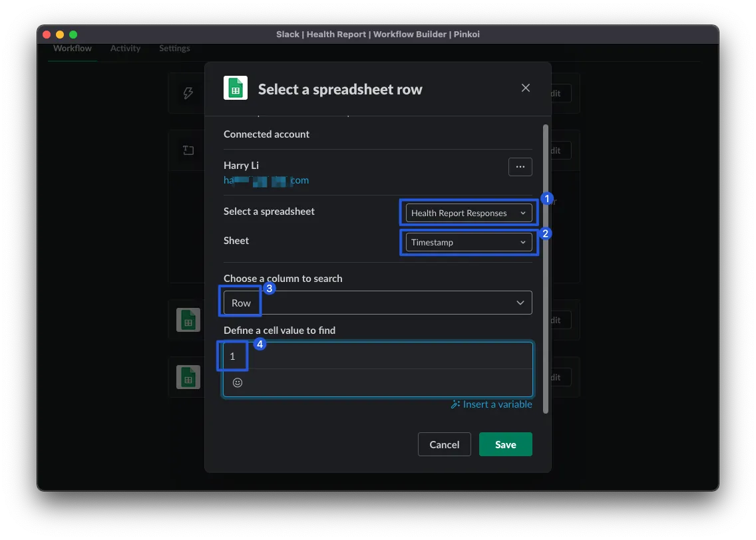Switch to the Workflow tab
Image resolution: width=756 pixels, height=540 pixels.
click(x=73, y=49)
